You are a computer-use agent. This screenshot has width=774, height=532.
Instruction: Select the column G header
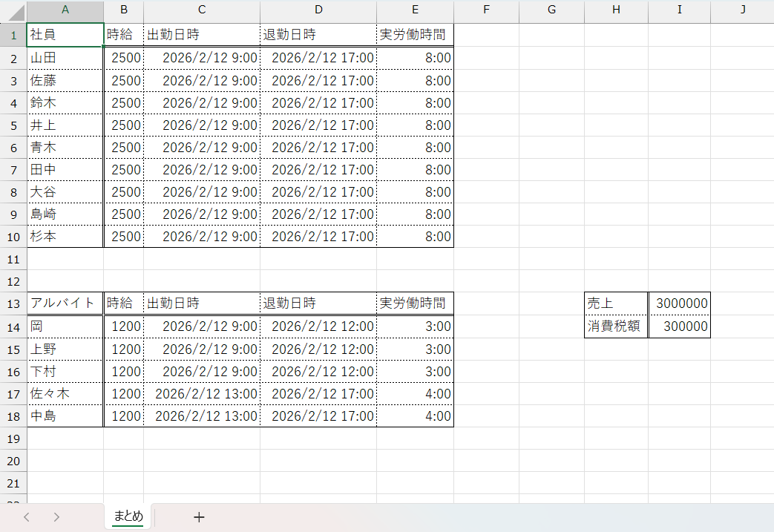(x=551, y=10)
